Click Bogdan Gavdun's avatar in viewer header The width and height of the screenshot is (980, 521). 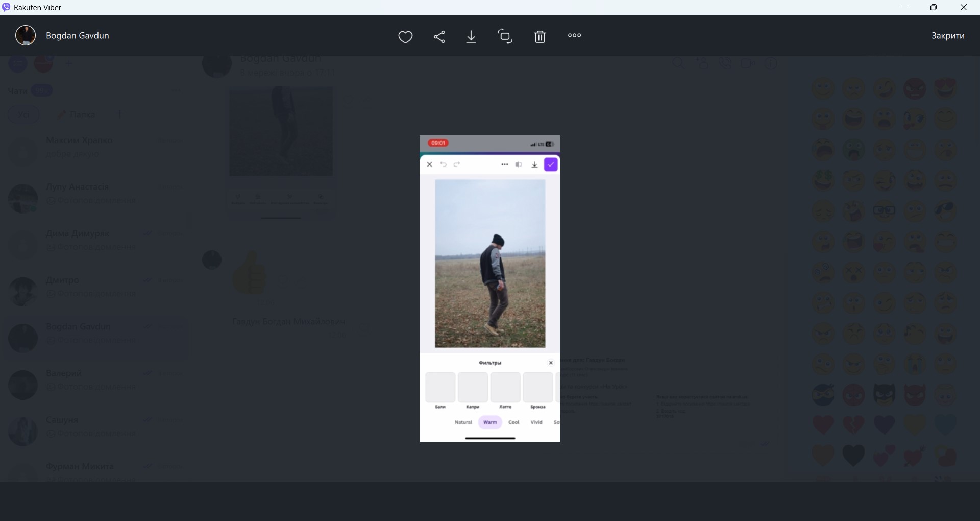26,36
